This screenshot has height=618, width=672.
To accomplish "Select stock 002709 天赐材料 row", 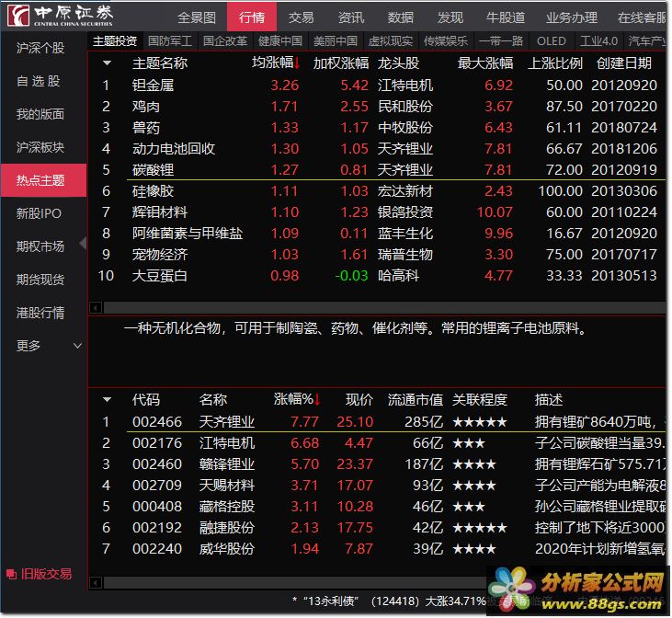I will pyautogui.click(x=377, y=485).
